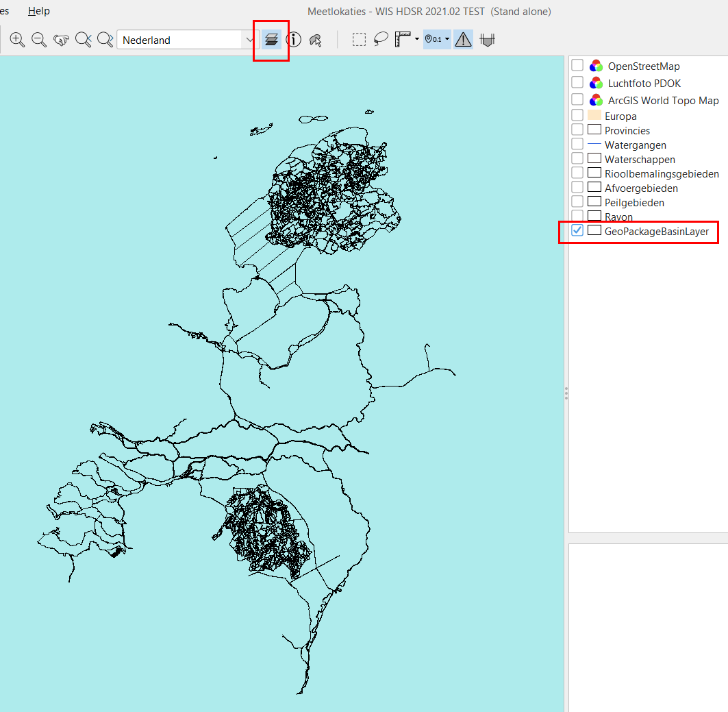Enable the Watergangen layer checkbox
This screenshot has height=712, width=728.
point(577,145)
